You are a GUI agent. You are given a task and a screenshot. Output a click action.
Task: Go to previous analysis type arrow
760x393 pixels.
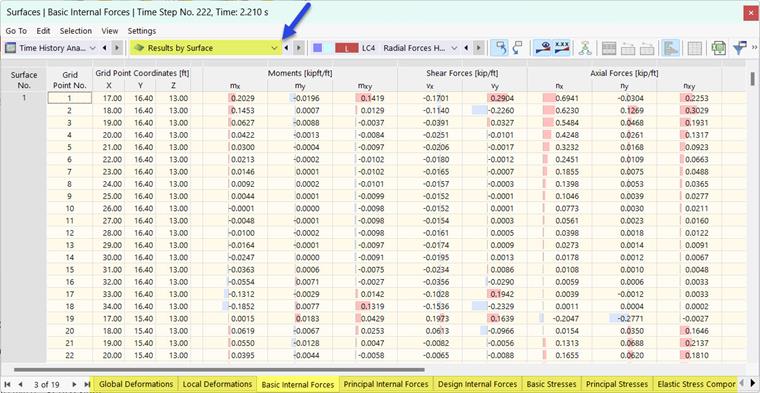[105, 48]
